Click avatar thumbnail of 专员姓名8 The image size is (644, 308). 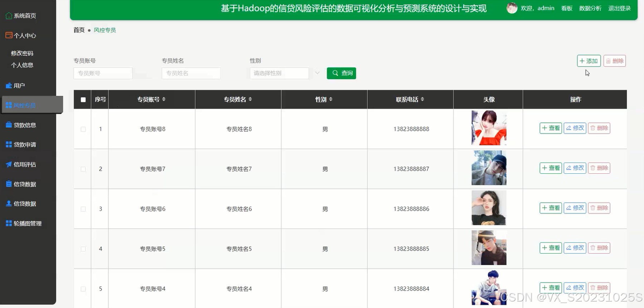[x=489, y=128]
